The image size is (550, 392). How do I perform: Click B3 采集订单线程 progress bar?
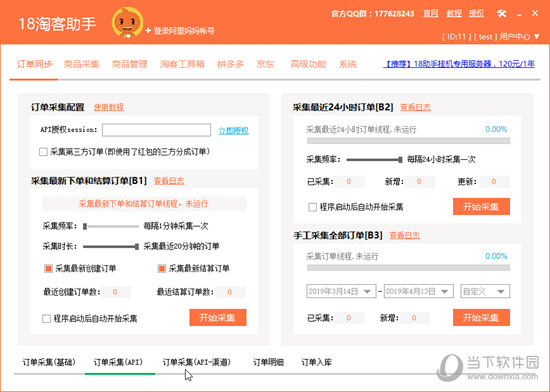click(x=408, y=268)
